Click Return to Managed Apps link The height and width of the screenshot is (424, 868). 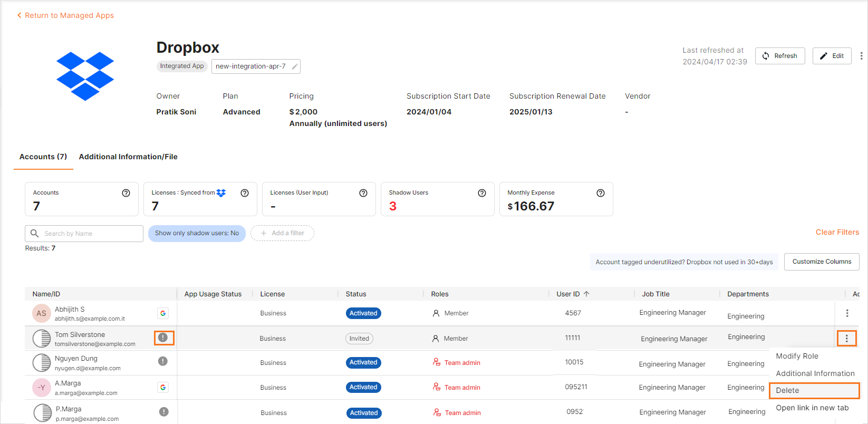click(x=65, y=15)
